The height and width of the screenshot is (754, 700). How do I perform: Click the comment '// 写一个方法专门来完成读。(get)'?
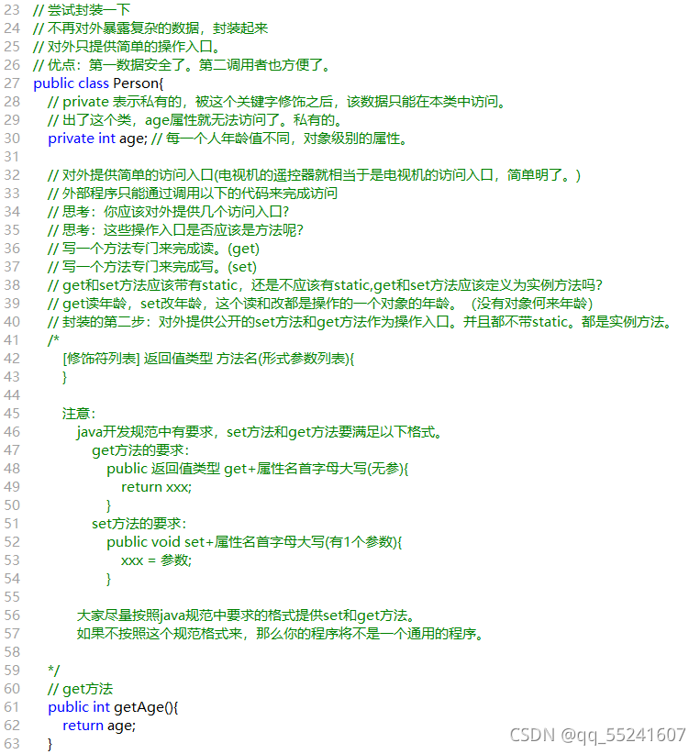tap(154, 249)
